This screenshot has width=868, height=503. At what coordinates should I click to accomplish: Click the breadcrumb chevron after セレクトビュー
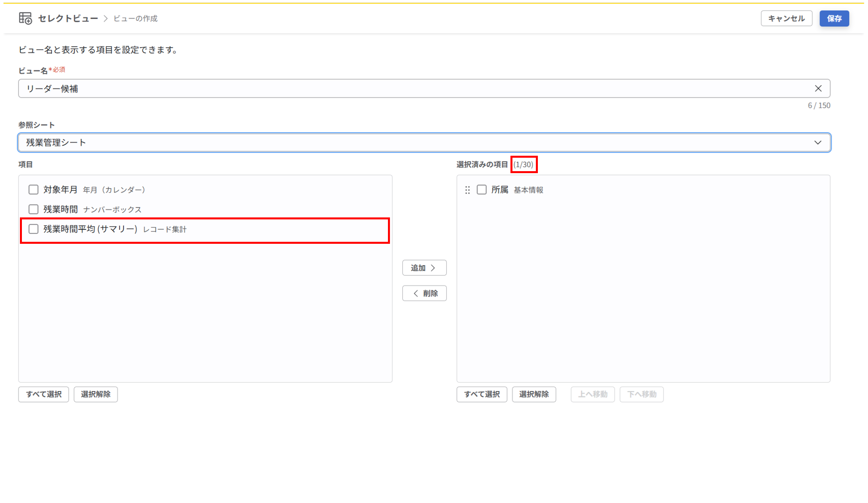pyautogui.click(x=106, y=18)
